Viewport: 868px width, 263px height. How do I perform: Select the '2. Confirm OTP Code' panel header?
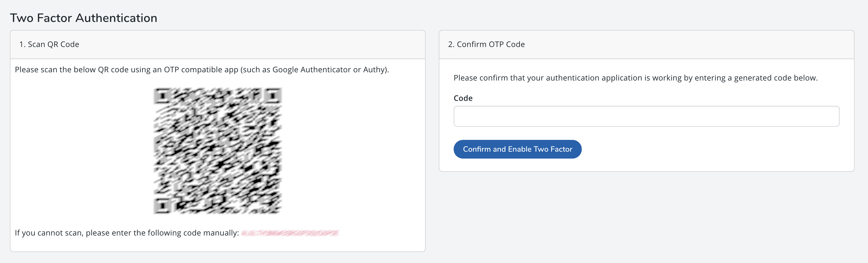pos(646,45)
